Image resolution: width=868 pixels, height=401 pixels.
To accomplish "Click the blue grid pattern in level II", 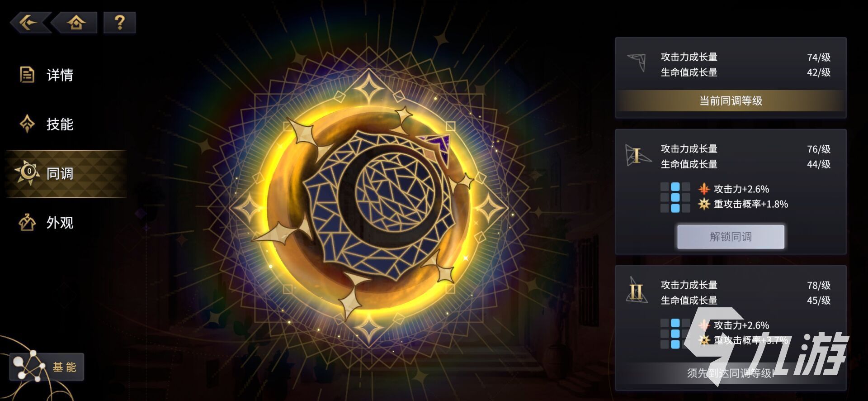I will (675, 334).
